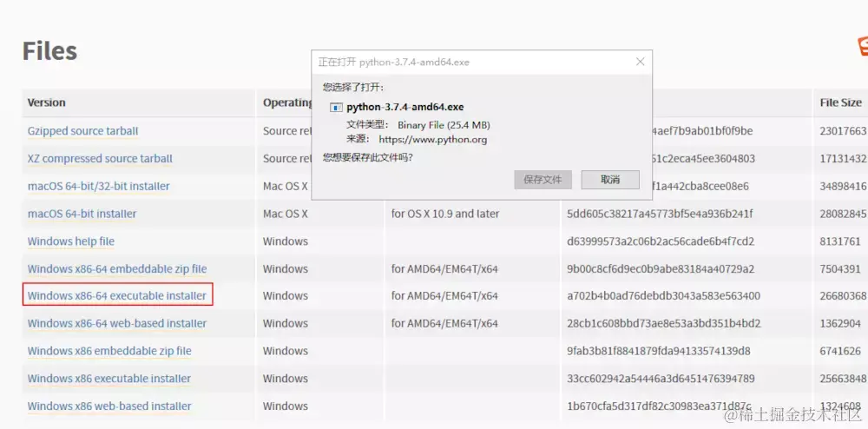Select MD5 hash 9fab3b81f8841879fda94133574139d8
The width and height of the screenshot is (868, 429).
(659, 351)
